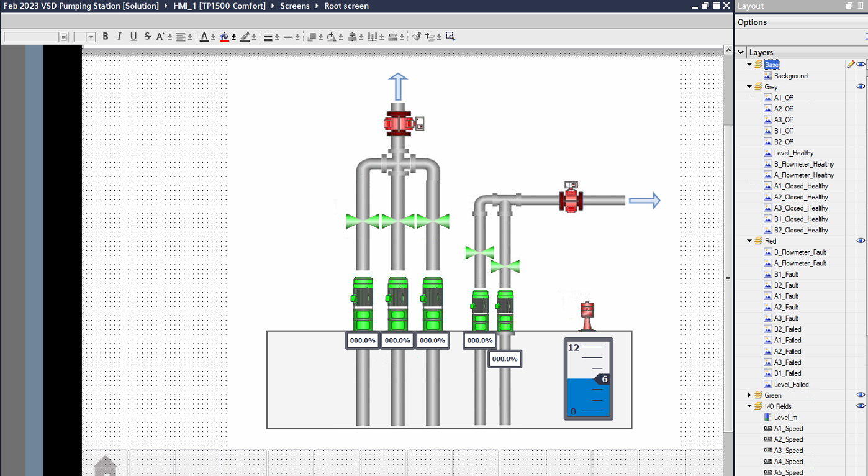Toggle italic text formatting
Viewport: 868px width, 476px height.
119,37
